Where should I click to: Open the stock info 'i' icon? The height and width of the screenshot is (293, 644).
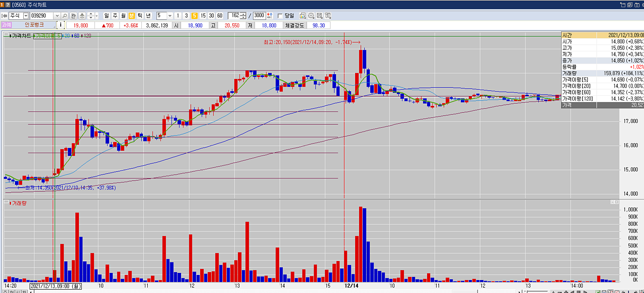[x=61, y=25]
